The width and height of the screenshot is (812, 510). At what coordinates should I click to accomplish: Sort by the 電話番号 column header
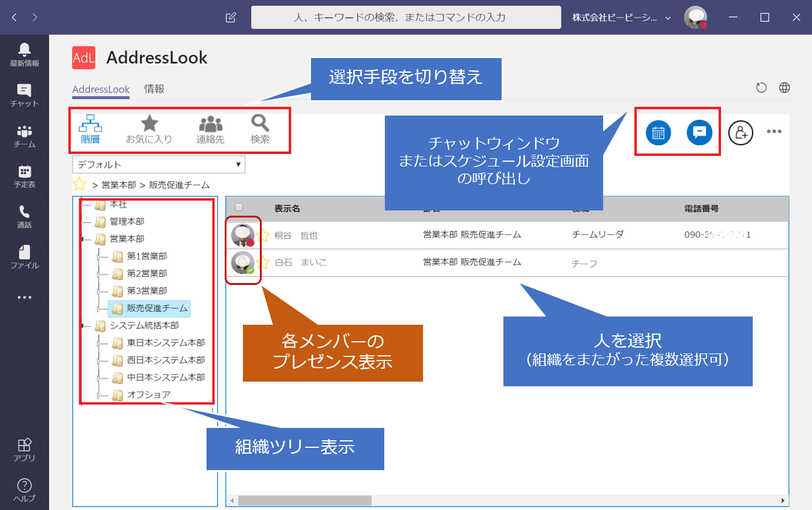coord(701,209)
